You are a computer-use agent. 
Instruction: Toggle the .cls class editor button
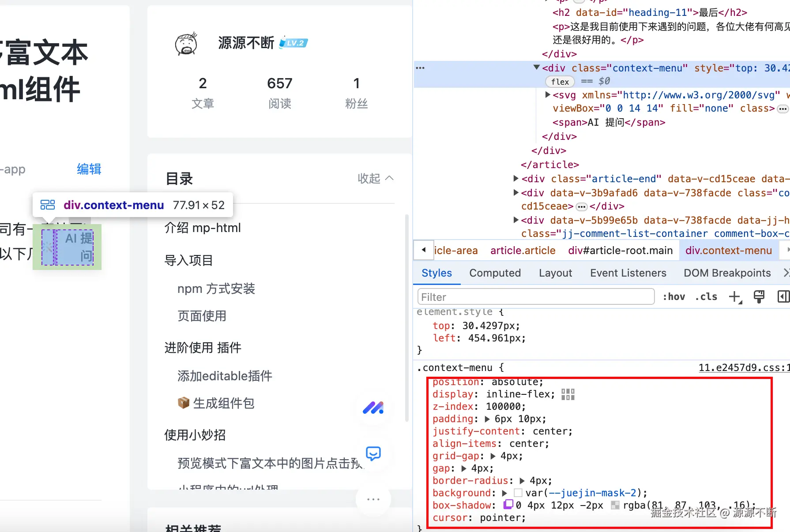706,297
